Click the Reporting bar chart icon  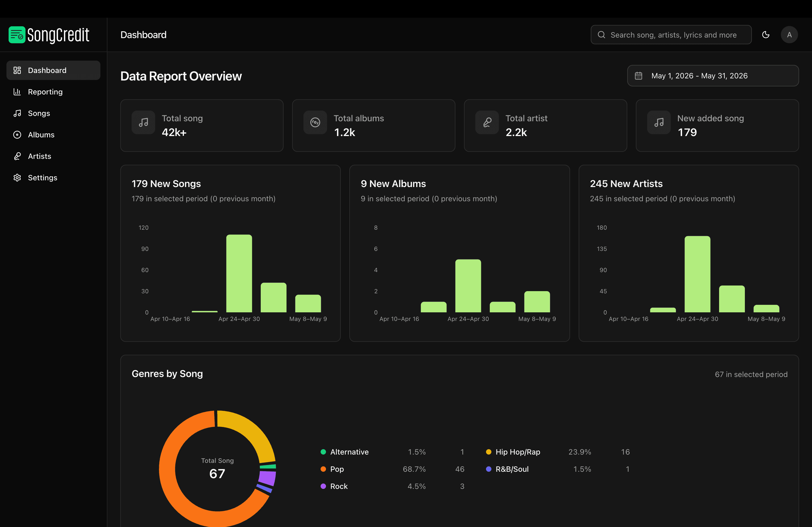[x=17, y=92]
